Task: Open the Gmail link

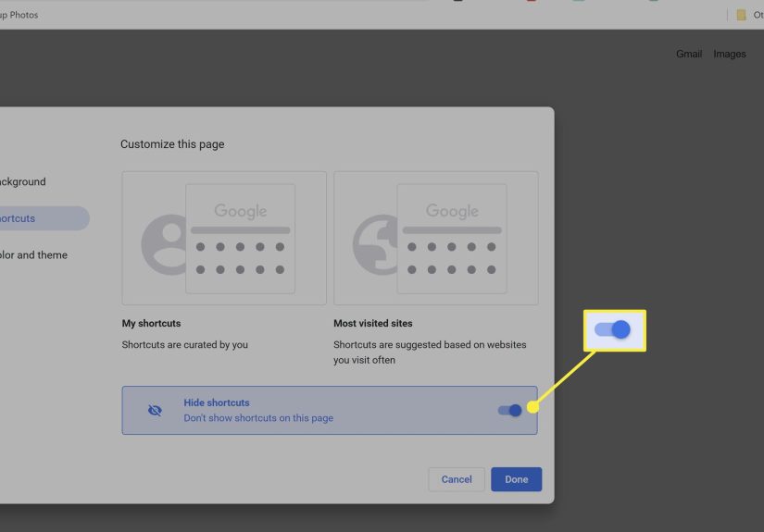Action: [x=688, y=54]
